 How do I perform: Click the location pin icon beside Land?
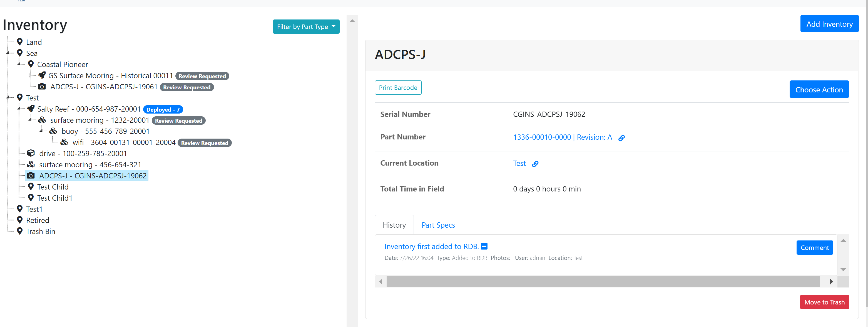pos(19,41)
